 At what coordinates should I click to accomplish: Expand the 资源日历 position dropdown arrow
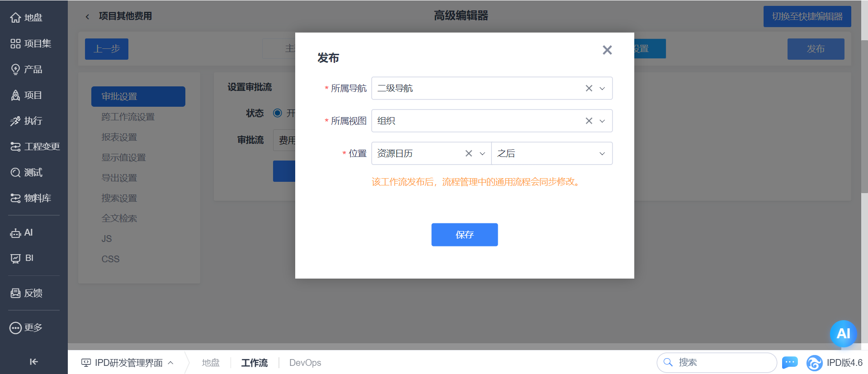(x=482, y=153)
